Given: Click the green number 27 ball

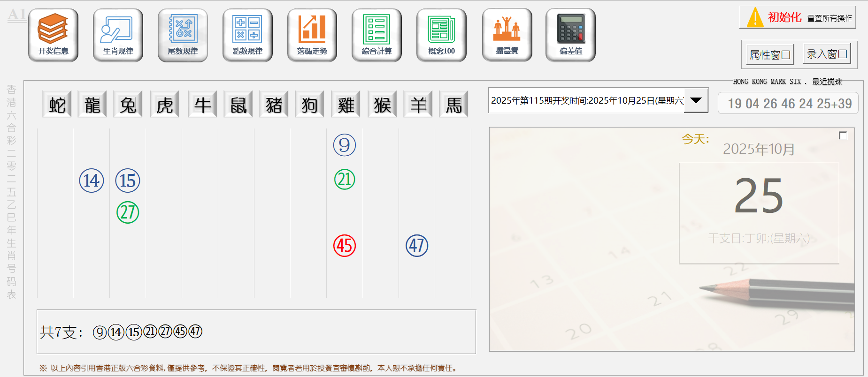Looking at the screenshot, I should pyautogui.click(x=128, y=212).
